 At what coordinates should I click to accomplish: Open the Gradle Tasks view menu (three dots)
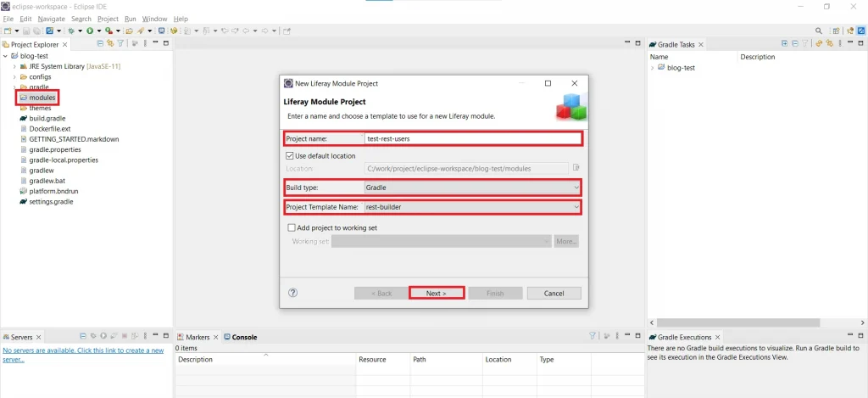coord(840,42)
